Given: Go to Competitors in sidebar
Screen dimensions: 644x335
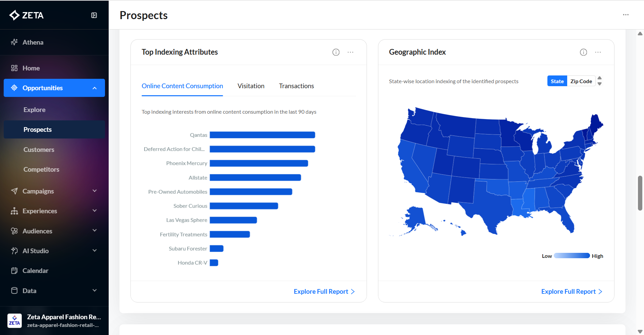Looking at the screenshot, I should (41, 169).
